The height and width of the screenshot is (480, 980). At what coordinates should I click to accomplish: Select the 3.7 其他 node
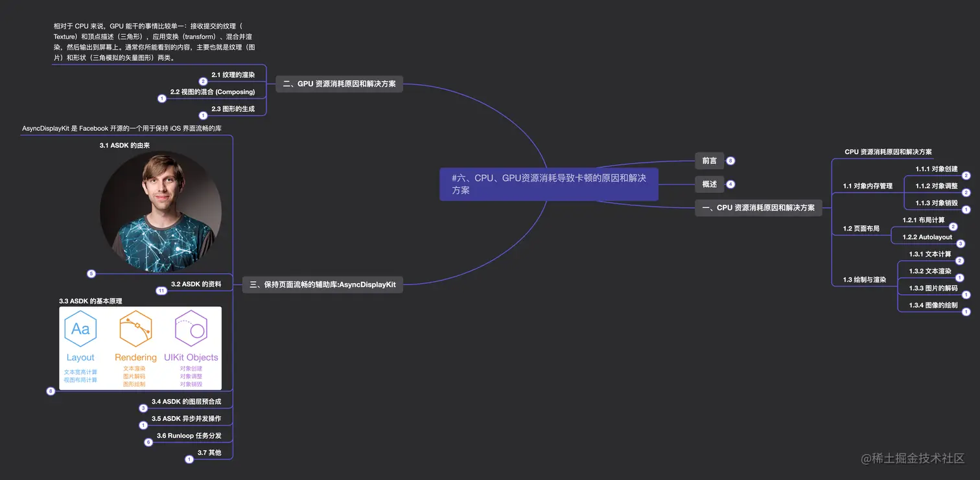point(209,453)
